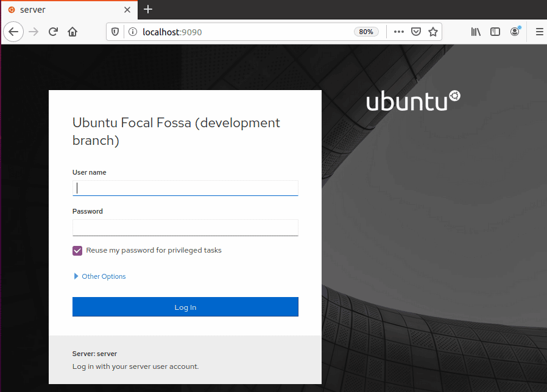Bookmark this page with the star
The width and height of the screenshot is (547, 392).
(x=433, y=32)
